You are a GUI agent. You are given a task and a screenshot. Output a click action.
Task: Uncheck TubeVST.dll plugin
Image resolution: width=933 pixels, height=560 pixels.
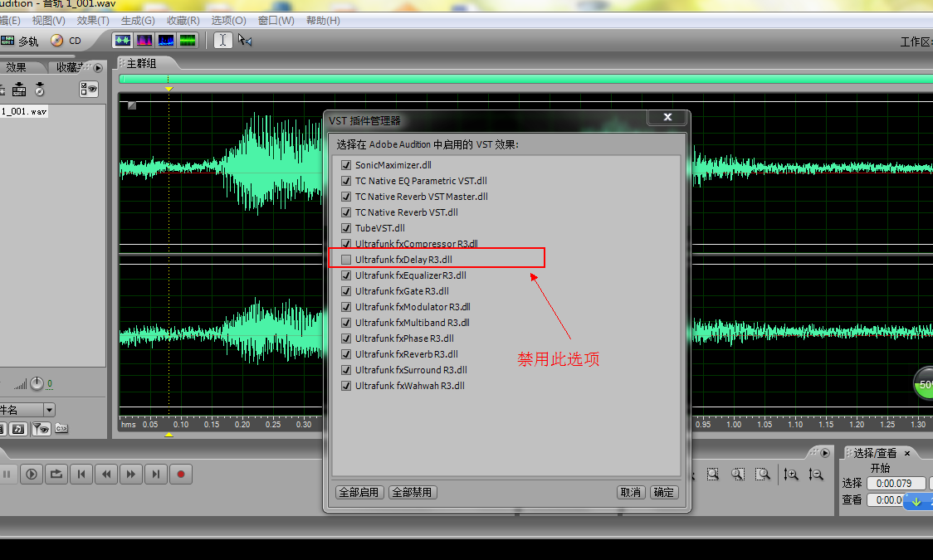pos(345,227)
